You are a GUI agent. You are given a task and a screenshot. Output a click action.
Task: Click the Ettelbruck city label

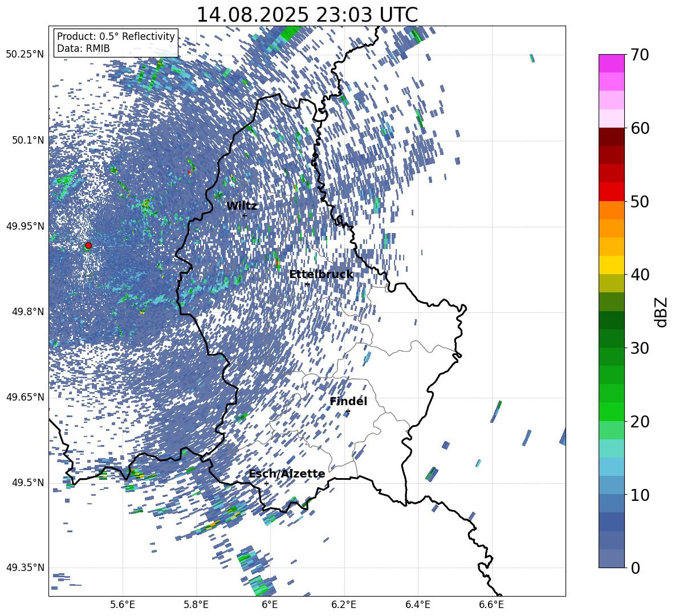click(x=321, y=275)
